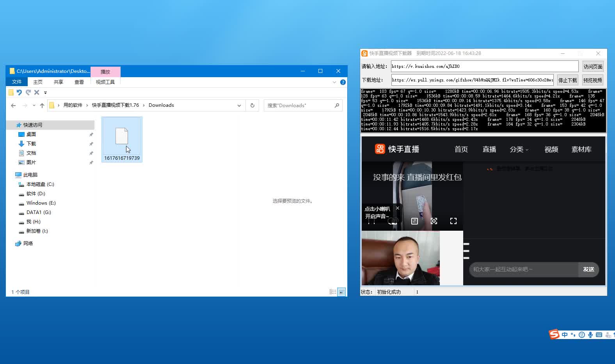Select Windows (E:) drive
615x364 pixels.
(x=41, y=203)
